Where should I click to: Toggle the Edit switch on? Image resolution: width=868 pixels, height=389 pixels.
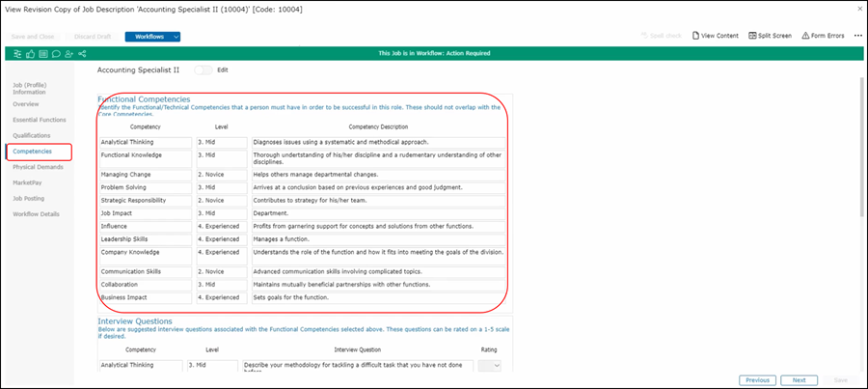203,70
